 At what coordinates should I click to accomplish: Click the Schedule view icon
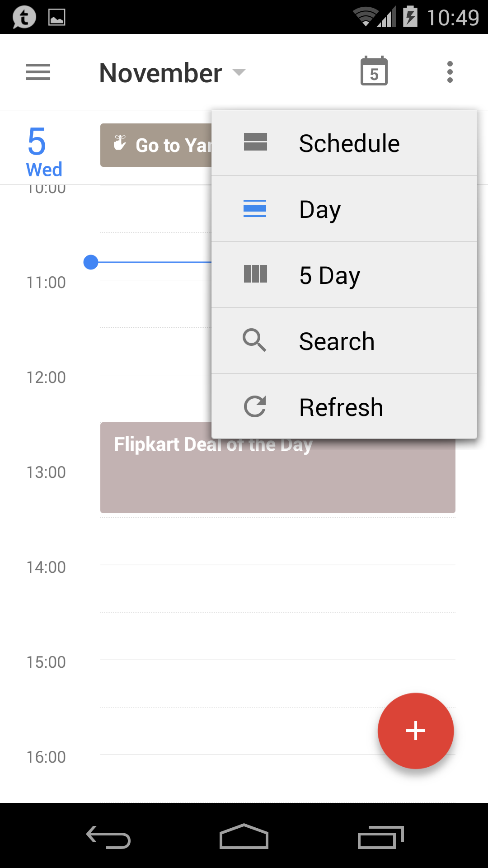tap(255, 142)
